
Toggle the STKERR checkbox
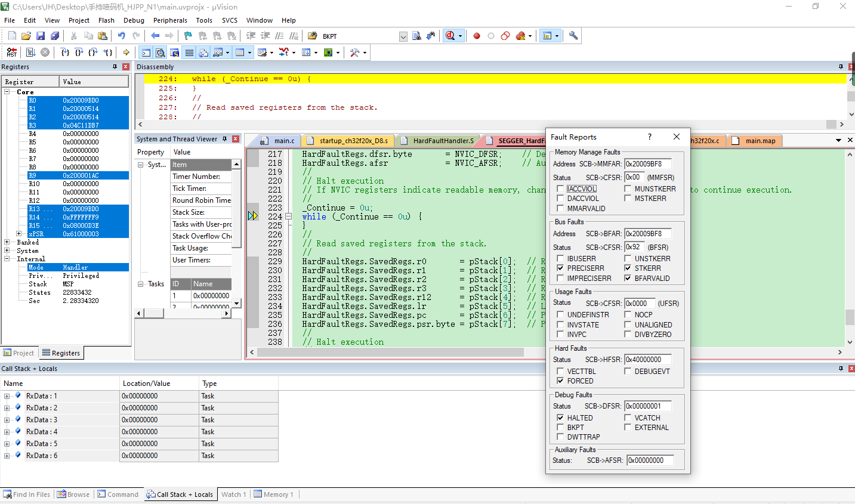click(628, 268)
